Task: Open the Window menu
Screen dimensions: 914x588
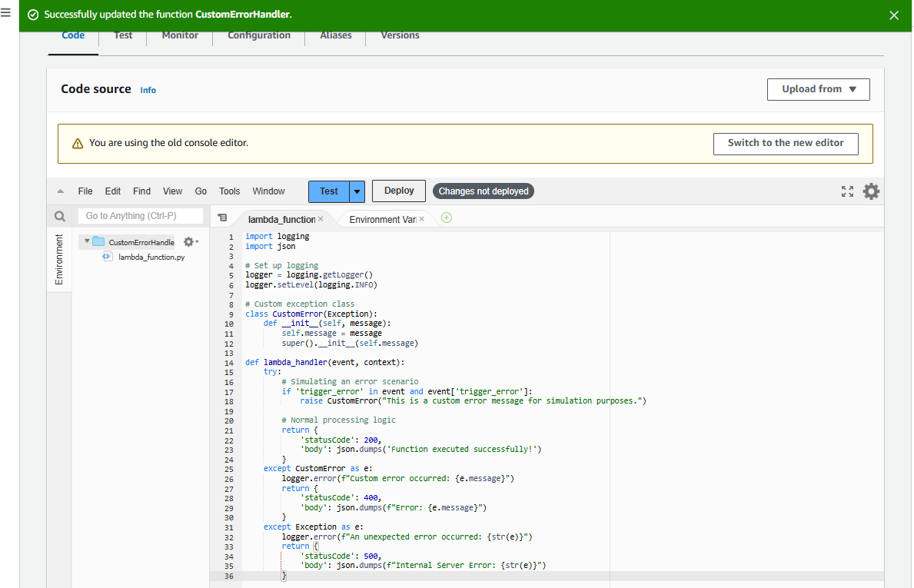Action: 268,191
